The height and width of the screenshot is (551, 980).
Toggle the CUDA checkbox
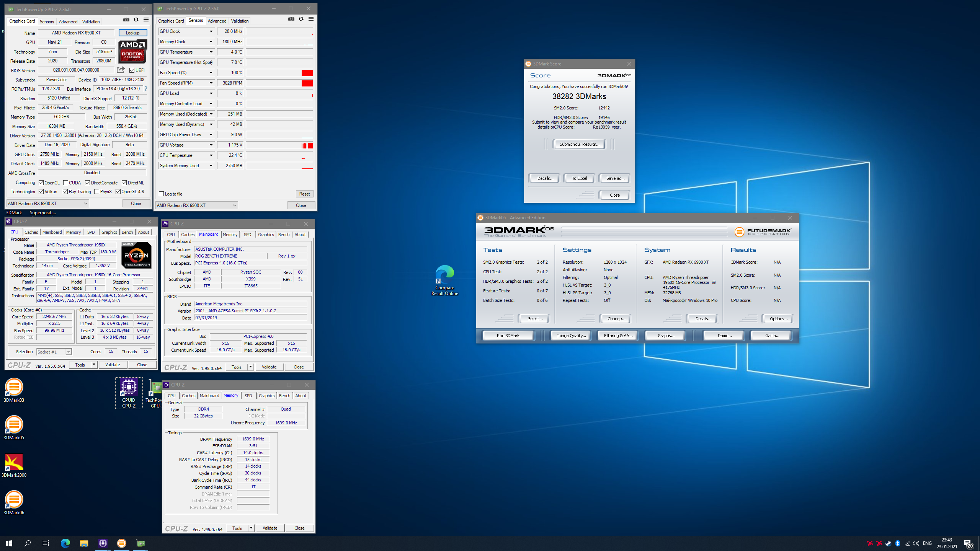coord(65,183)
